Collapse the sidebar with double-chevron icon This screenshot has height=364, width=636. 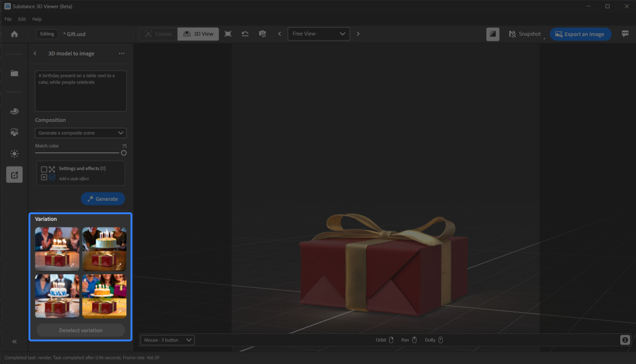14,341
